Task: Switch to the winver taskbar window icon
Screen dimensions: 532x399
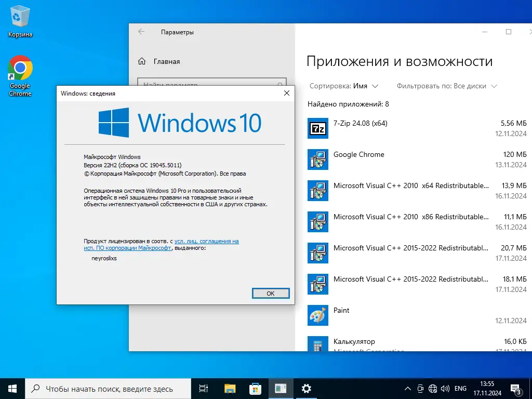Action: coord(281,389)
